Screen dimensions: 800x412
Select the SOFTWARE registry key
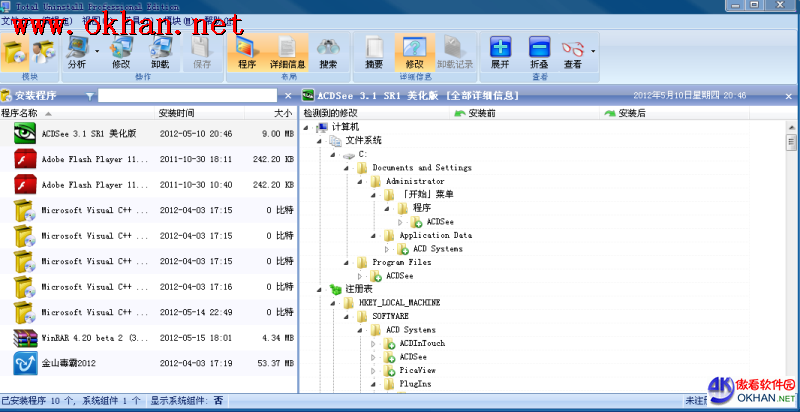point(390,316)
